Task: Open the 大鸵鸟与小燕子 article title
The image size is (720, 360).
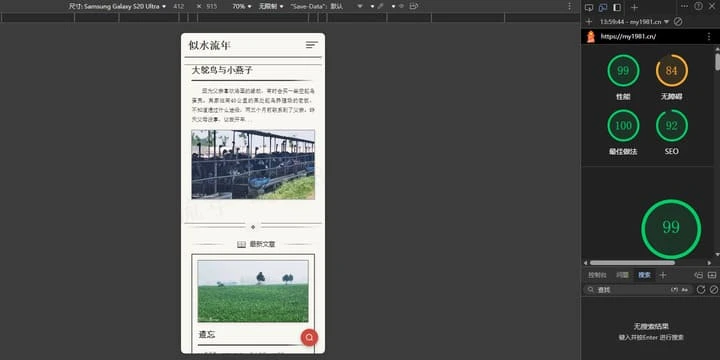Action: pos(222,70)
